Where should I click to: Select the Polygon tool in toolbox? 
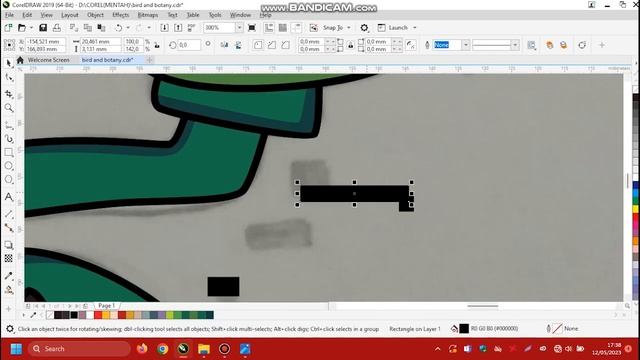click(x=9, y=180)
